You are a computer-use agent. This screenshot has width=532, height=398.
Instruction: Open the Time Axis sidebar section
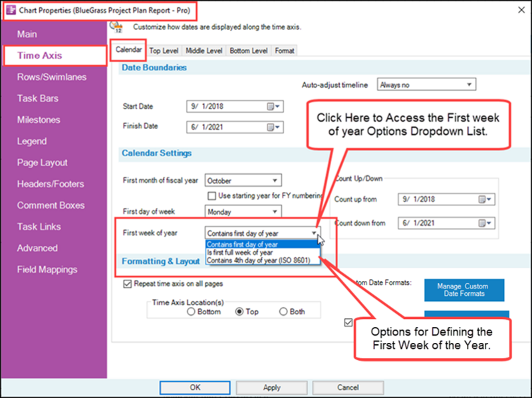coord(55,56)
